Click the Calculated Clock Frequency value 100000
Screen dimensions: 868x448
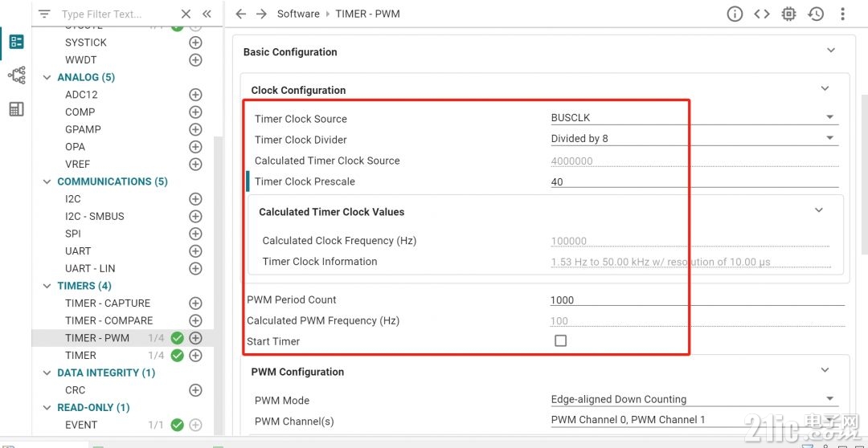(x=568, y=241)
